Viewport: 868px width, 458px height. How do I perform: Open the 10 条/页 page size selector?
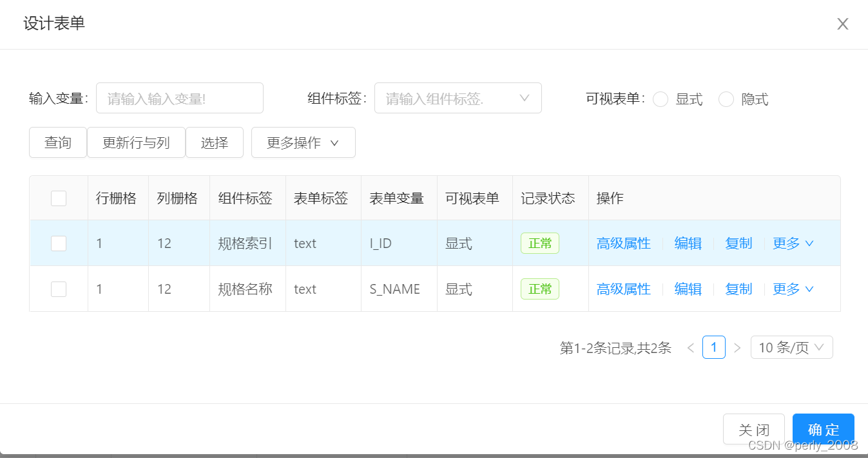point(792,348)
